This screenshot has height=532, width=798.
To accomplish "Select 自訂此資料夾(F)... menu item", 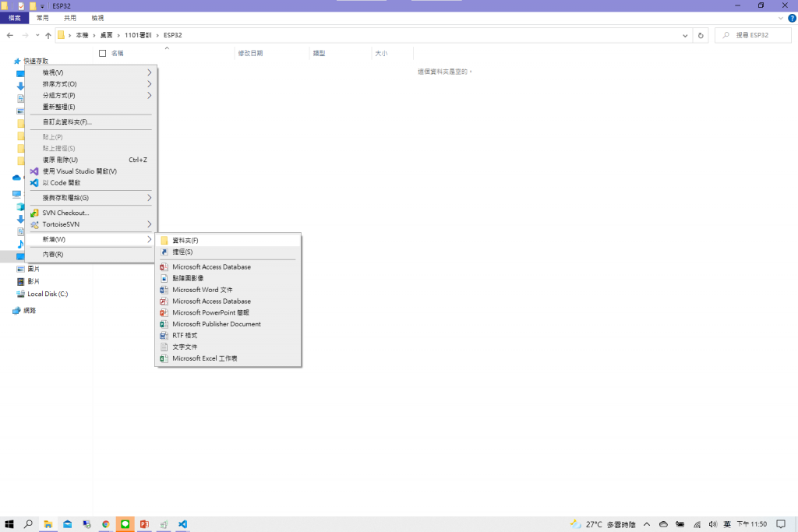I will coord(90,122).
